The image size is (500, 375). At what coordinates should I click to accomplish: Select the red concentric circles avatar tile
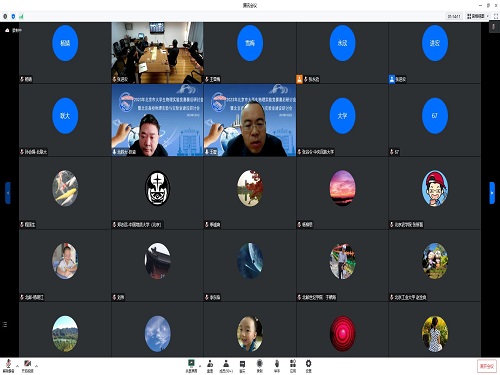342,330
